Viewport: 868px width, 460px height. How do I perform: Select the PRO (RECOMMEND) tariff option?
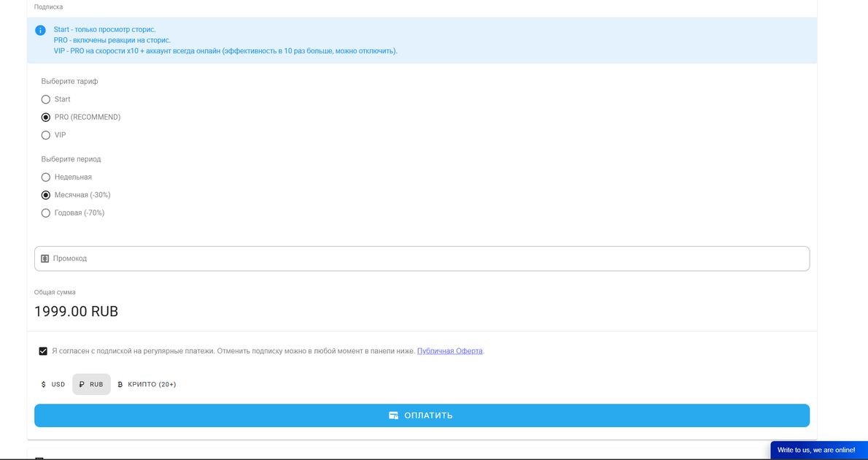(x=46, y=118)
